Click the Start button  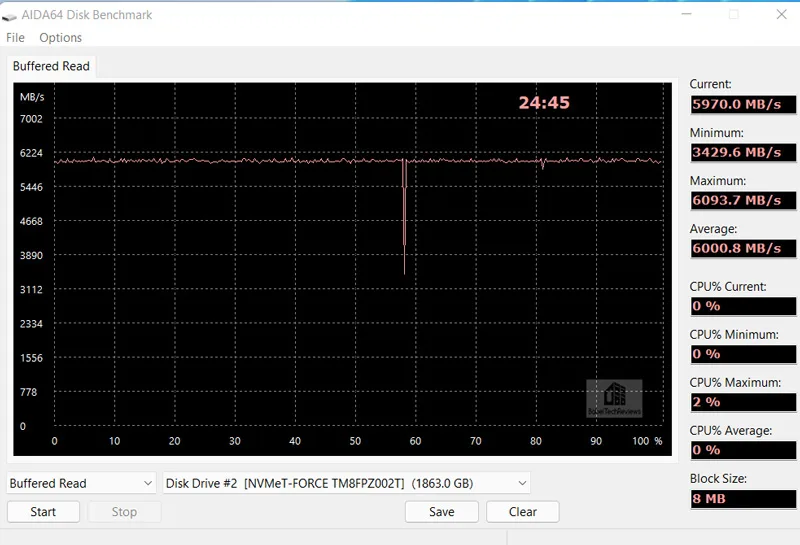43,512
